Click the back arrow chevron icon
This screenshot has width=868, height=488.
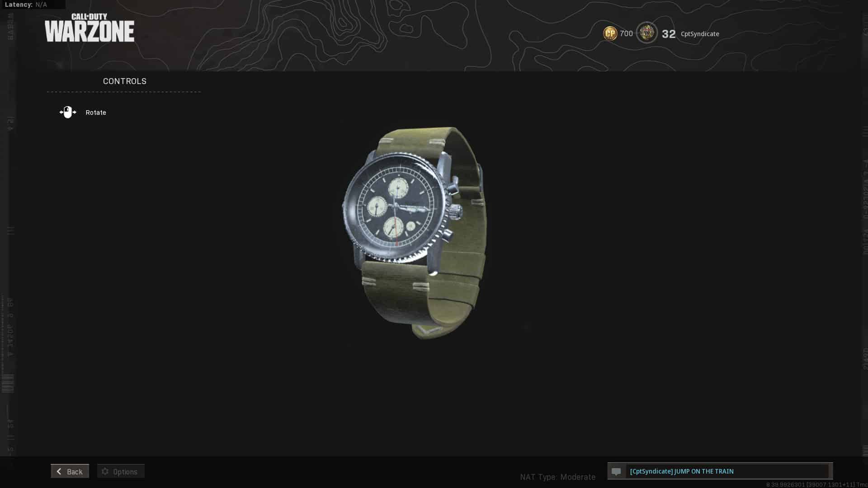(59, 471)
